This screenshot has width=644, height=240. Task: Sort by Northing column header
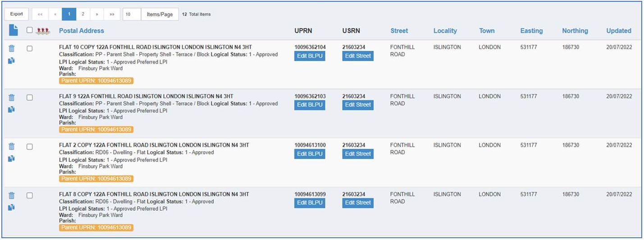pos(575,31)
